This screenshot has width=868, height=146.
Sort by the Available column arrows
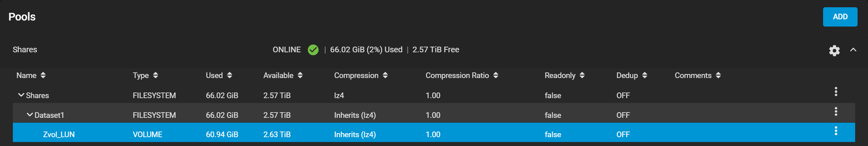pos(300,75)
